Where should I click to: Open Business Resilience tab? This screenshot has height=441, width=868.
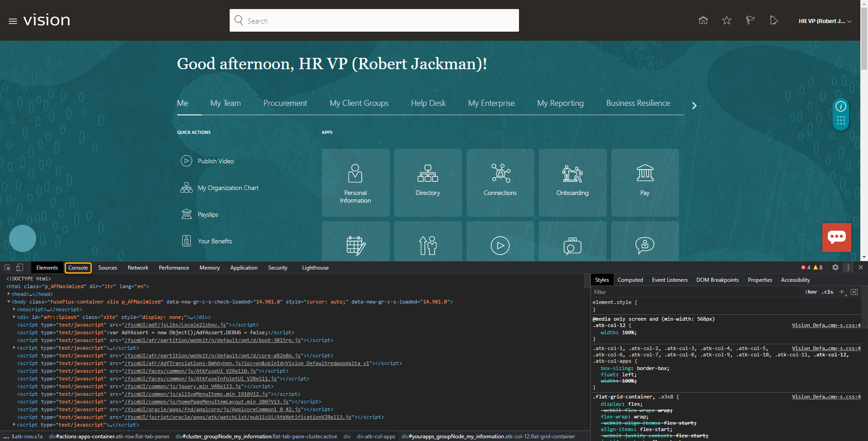pos(638,103)
